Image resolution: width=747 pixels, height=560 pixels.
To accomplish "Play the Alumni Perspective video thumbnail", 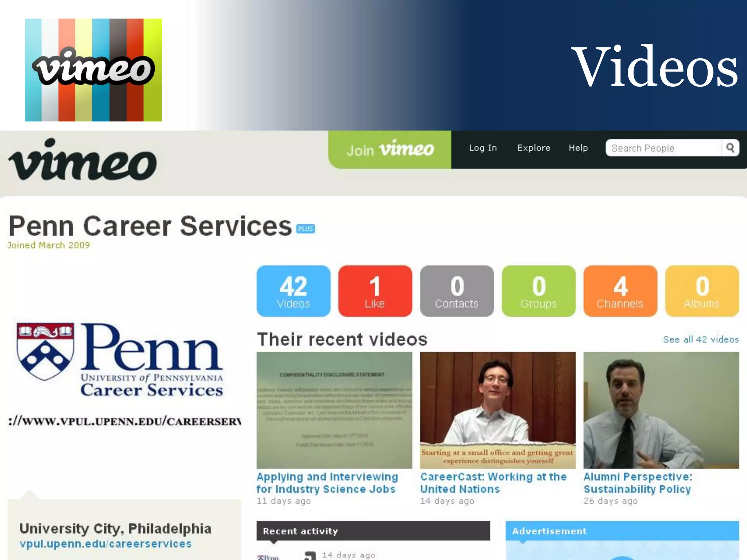I will tap(661, 410).
